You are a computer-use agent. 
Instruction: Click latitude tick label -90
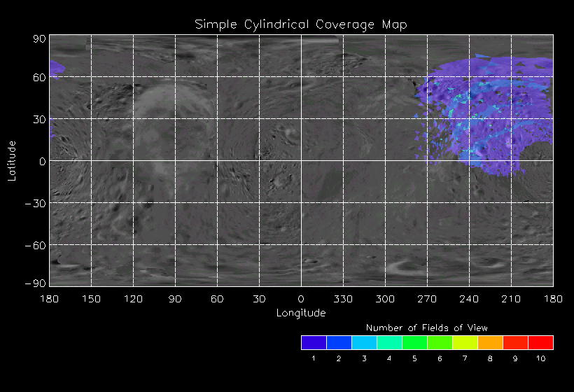tap(36, 283)
